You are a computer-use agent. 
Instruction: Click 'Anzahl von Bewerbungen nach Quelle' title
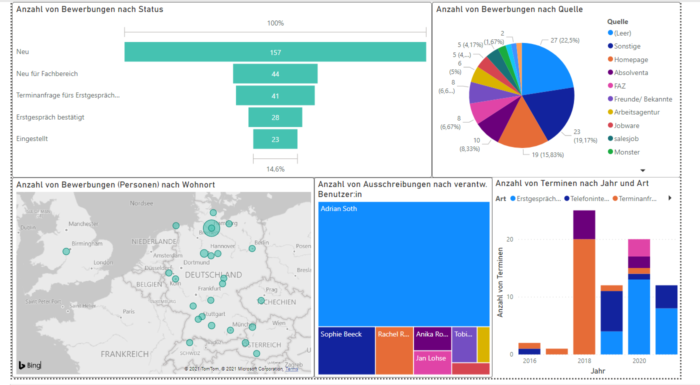coord(509,9)
